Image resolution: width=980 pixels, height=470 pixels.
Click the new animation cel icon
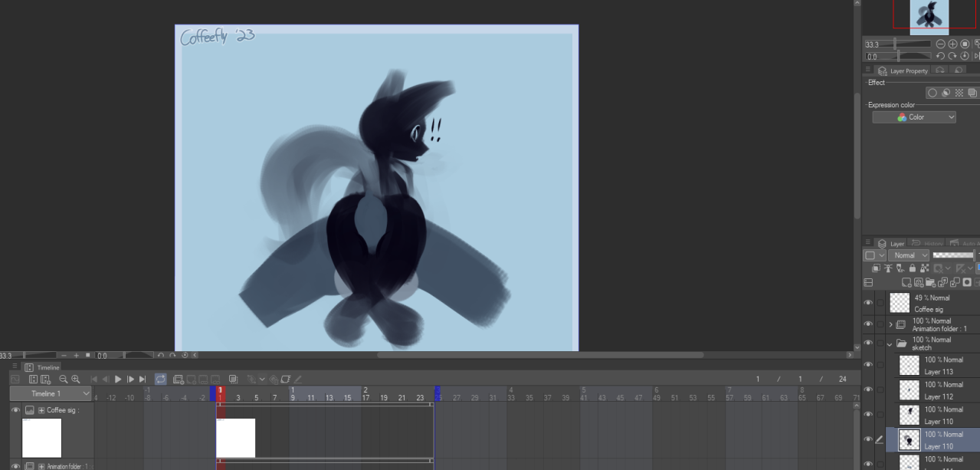tap(178, 379)
